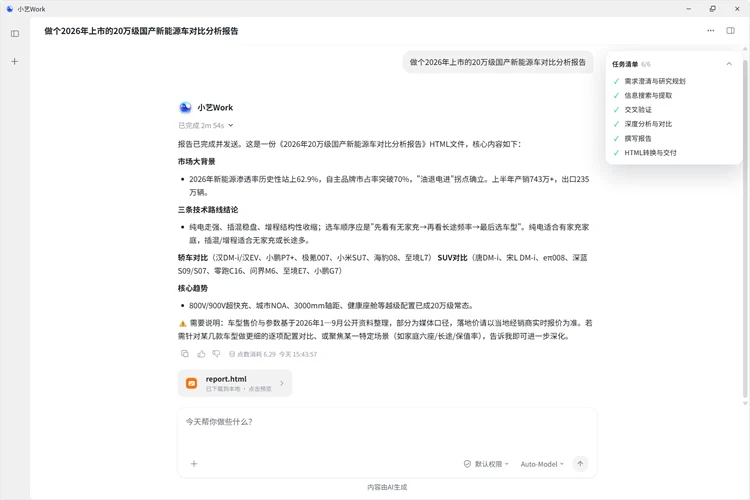Give thumbs down to the response

(x=216, y=354)
